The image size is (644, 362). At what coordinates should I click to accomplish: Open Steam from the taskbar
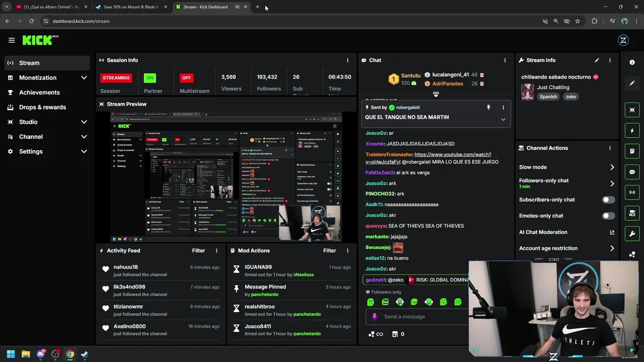pyautogui.click(x=85, y=354)
